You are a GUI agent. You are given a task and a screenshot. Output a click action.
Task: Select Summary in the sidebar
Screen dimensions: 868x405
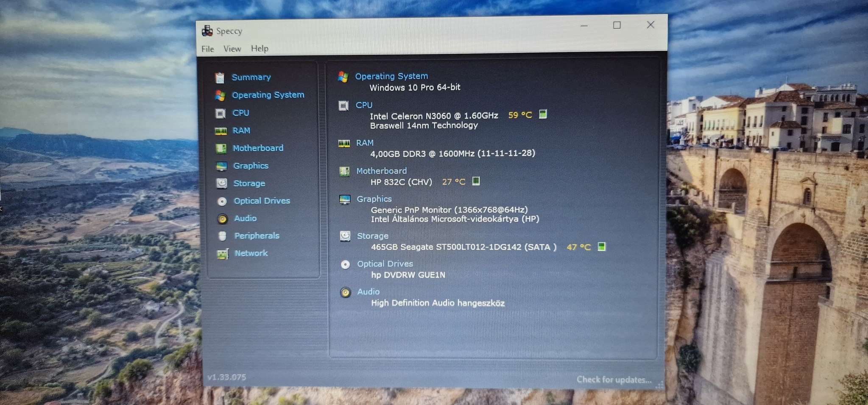pos(251,77)
